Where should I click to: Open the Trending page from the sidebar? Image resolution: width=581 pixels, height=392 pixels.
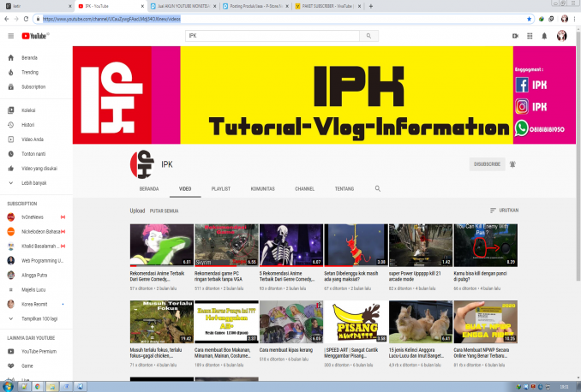click(x=30, y=72)
